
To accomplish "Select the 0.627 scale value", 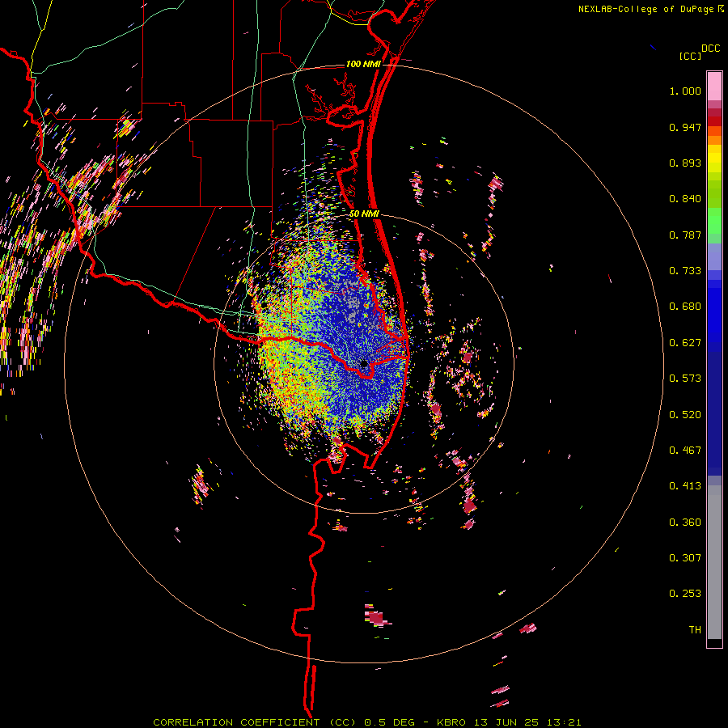I will (x=685, y=343).
